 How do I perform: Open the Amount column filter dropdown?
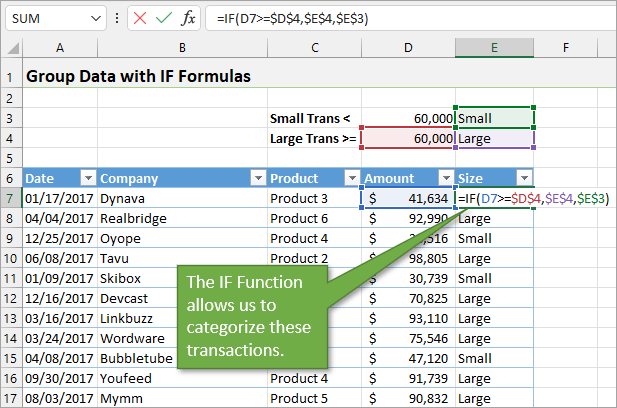click(x=443, y=177)
